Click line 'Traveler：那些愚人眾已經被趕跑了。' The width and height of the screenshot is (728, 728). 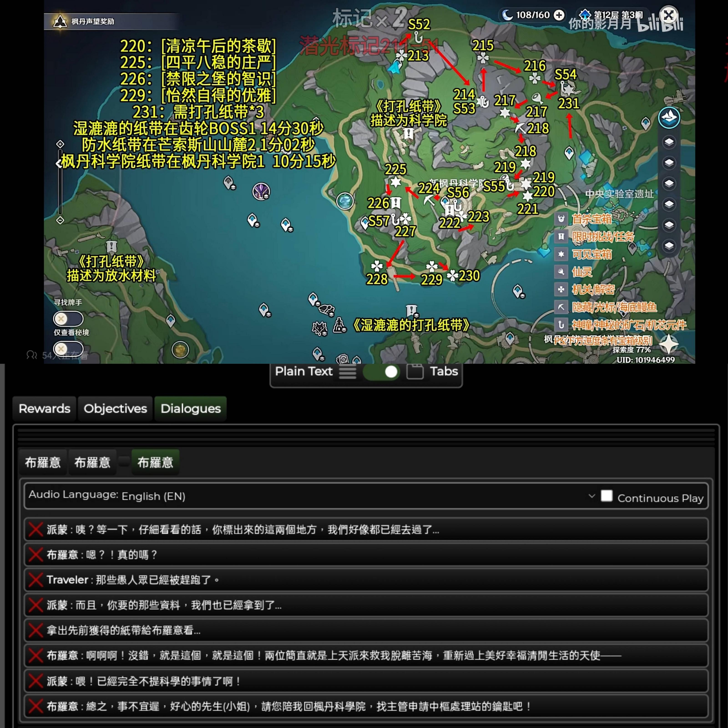click(133, 579)
